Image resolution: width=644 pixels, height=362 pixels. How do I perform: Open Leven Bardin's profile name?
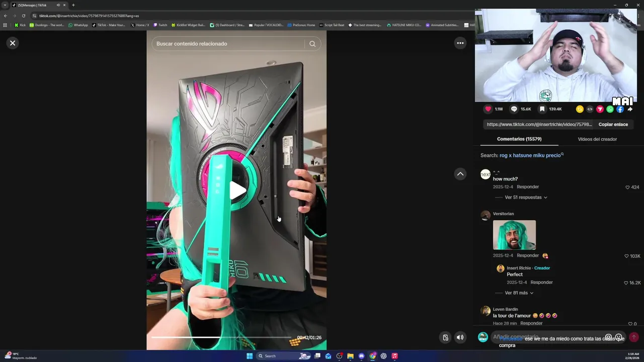coord(505,309)
